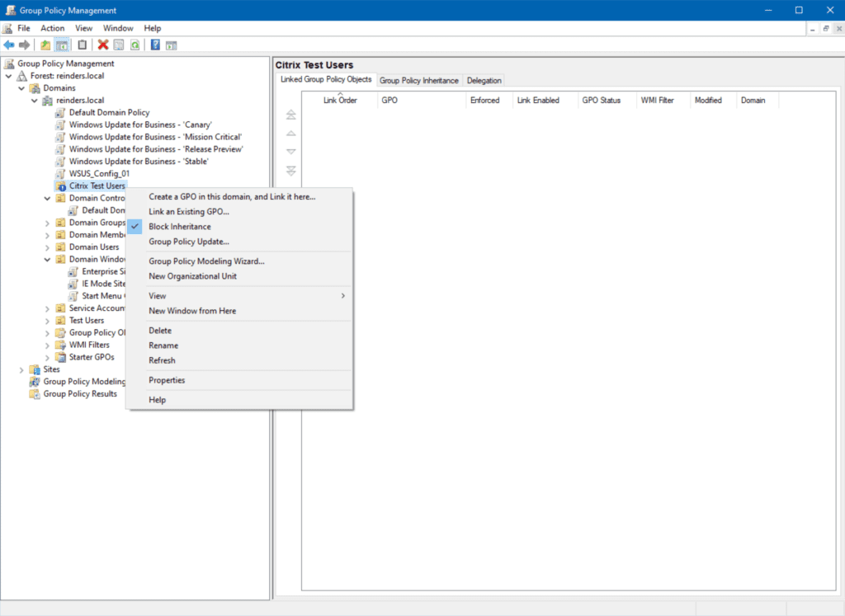Click the Back navigation arrow in the toolbar

[8, 45]
